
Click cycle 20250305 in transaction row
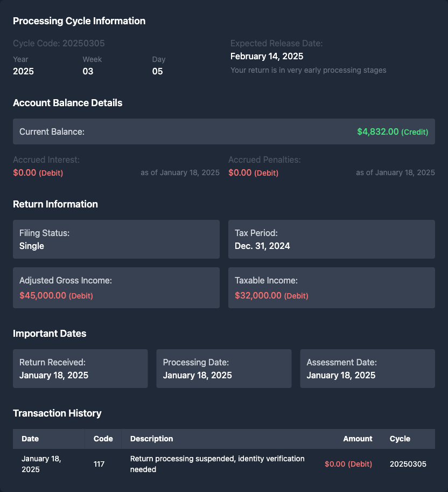pyautogui.click(x=408, y=464)
